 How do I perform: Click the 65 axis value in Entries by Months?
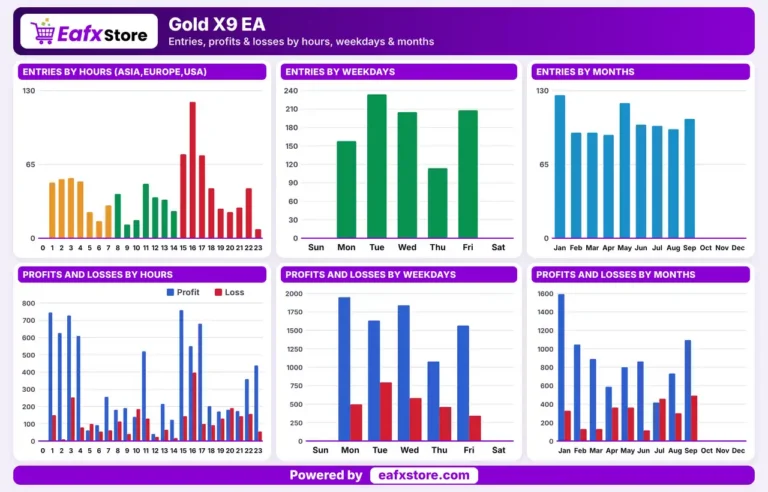tap(544, 165)
